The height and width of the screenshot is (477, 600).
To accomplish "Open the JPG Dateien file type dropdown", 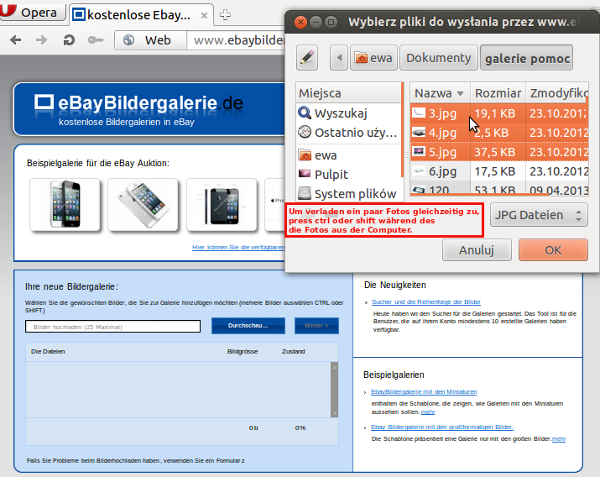I will [x=539, y=215].
